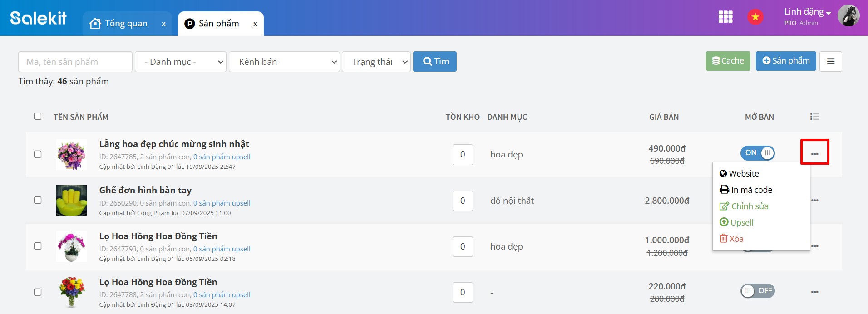The image size is (868, 314).
Task: Check the select-all products checkbox
Action: (x=38, y=116)
